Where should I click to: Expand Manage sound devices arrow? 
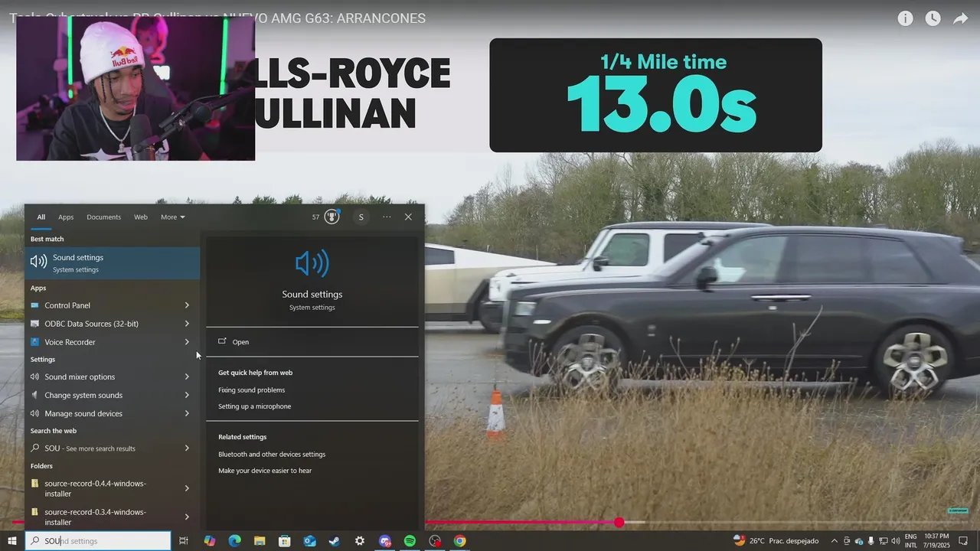click(x=187, y=413)
